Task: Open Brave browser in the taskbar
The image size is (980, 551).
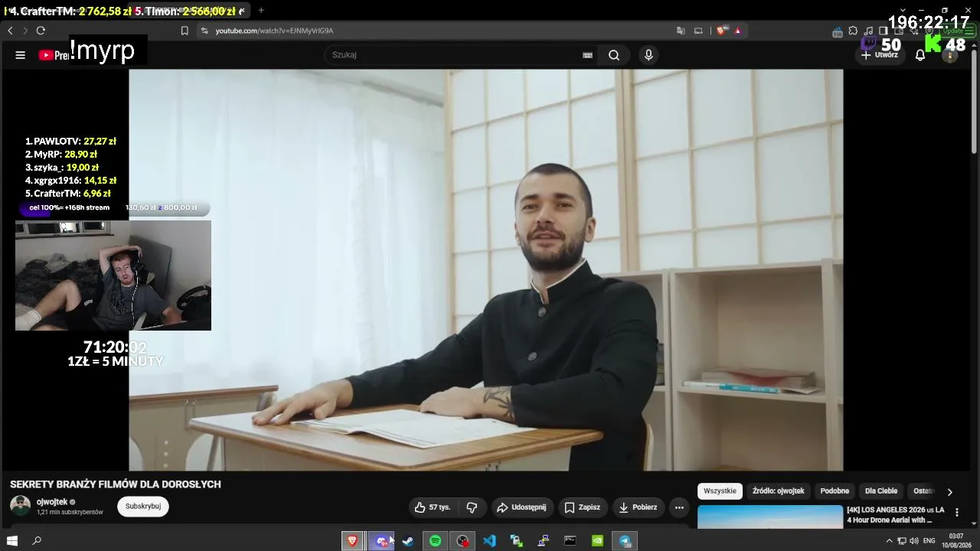Action: 352,541
